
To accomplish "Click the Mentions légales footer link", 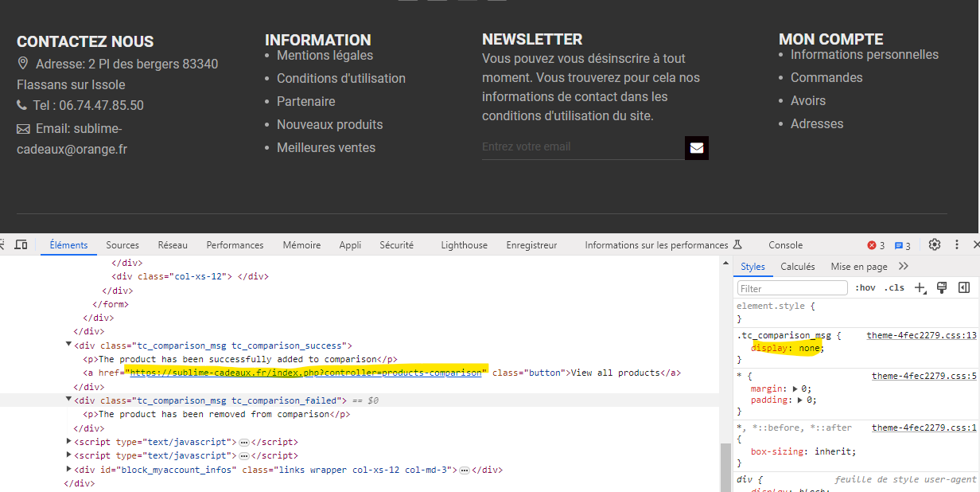I will pos(325,56).
